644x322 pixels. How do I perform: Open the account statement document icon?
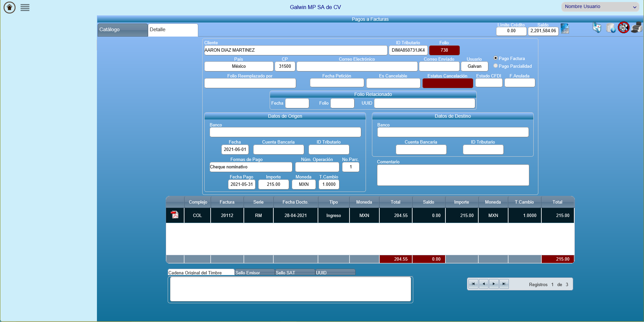(x=565, y=29)
